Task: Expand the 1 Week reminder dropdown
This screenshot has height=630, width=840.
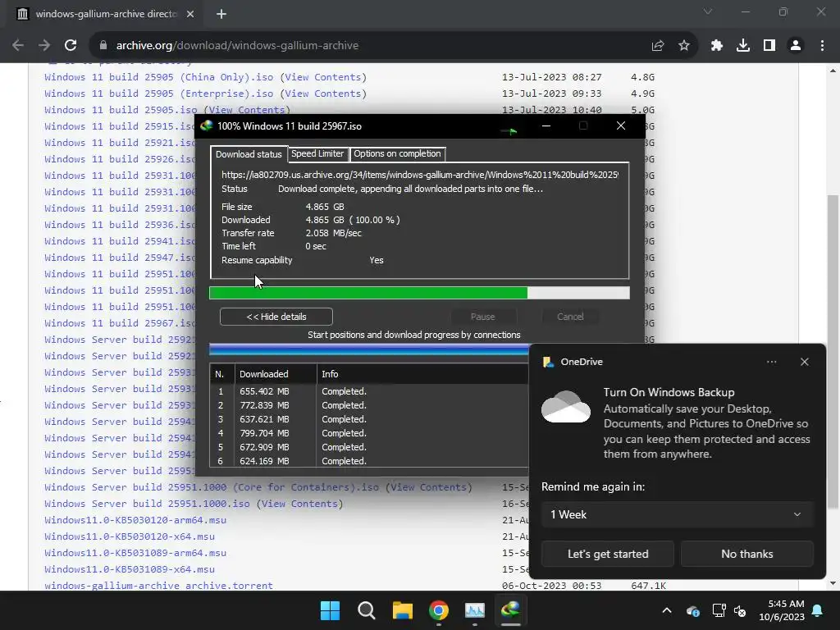Action: pyautogui.click(x=677, y=515)
